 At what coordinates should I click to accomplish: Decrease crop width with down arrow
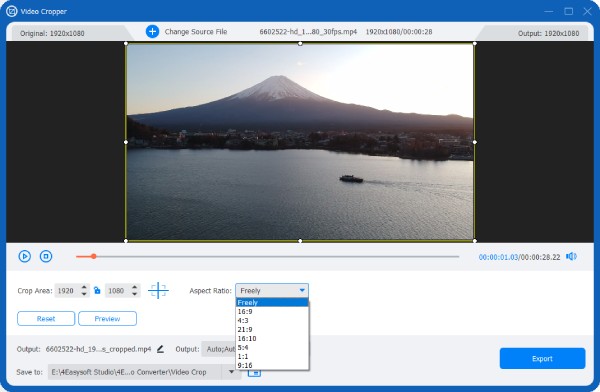point(84,294)
